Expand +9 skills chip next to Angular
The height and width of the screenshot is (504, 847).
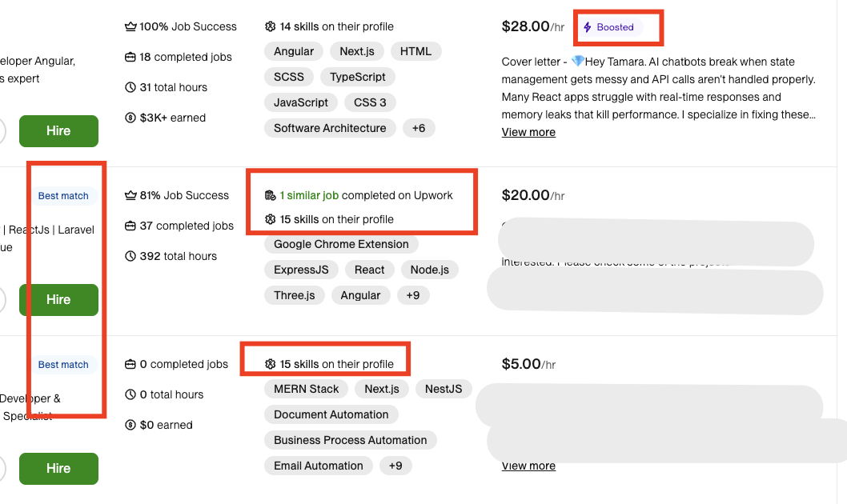(x=413, y=295)
